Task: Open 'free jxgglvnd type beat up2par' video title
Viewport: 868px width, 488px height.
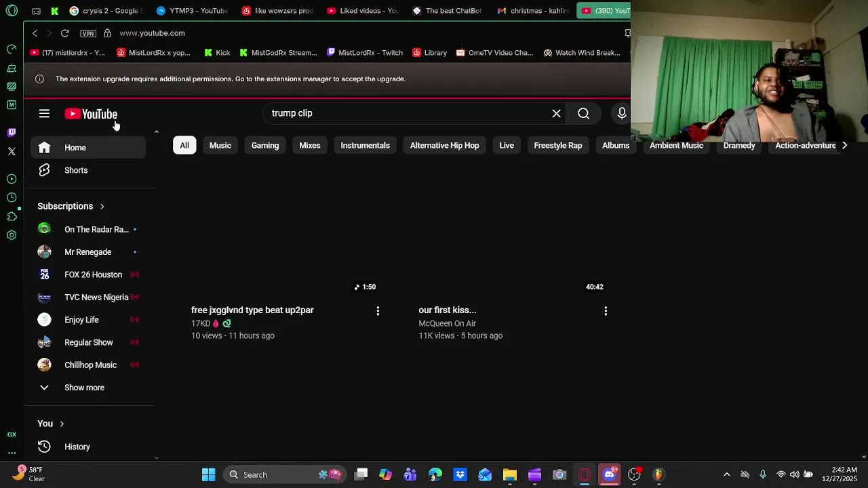Action: pos(252,310)
